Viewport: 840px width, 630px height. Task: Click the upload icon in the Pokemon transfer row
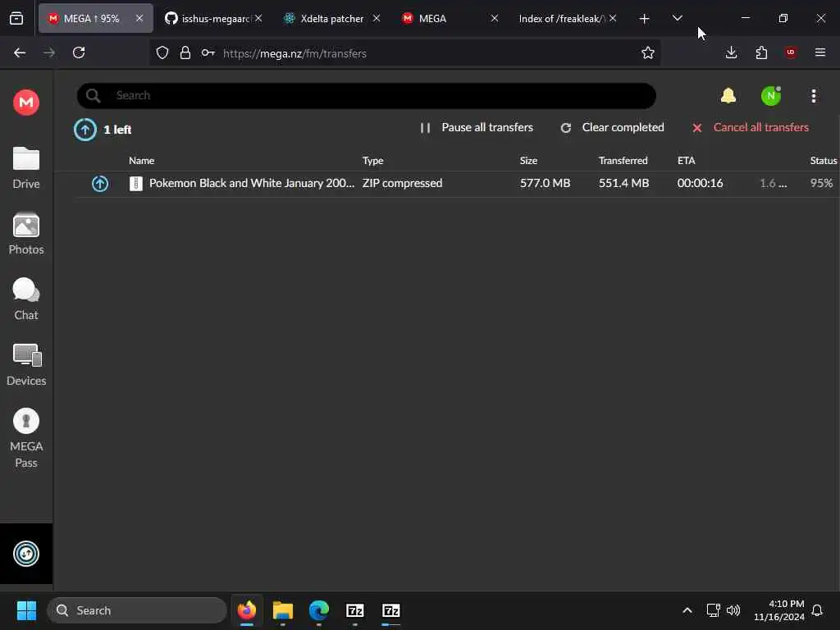tap(99, 184)
